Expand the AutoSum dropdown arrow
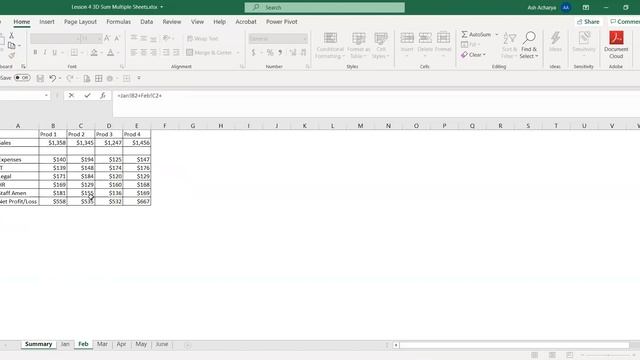 [497, 35]
